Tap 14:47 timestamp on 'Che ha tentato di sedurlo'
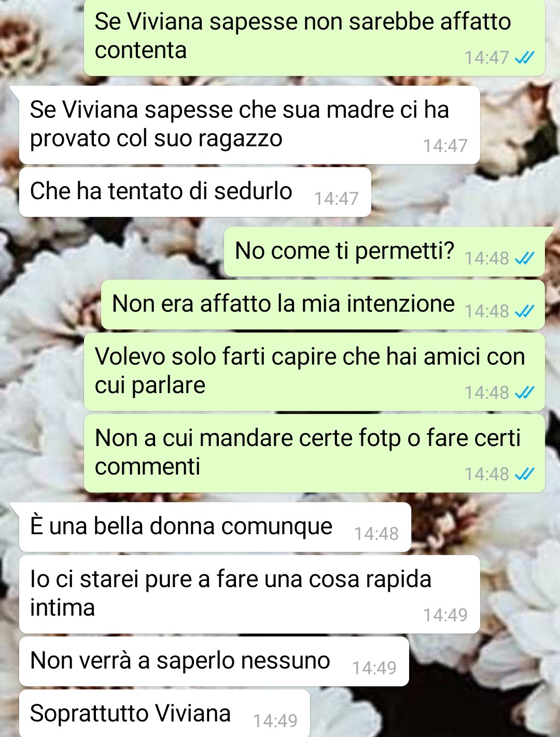Image resolution: width=560 pixels, height=737 pixels. click(x=337, y=198)
